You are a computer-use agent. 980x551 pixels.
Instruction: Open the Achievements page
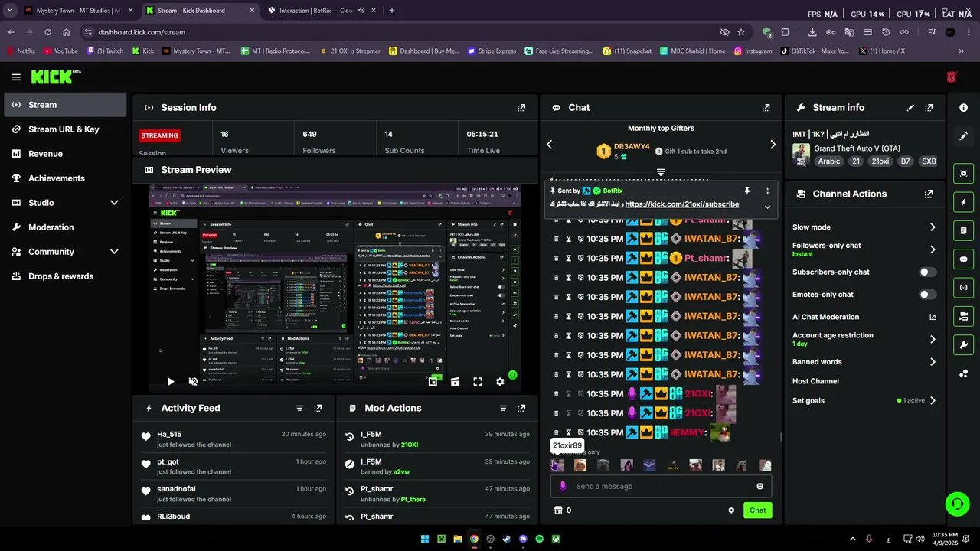point(65,178)
